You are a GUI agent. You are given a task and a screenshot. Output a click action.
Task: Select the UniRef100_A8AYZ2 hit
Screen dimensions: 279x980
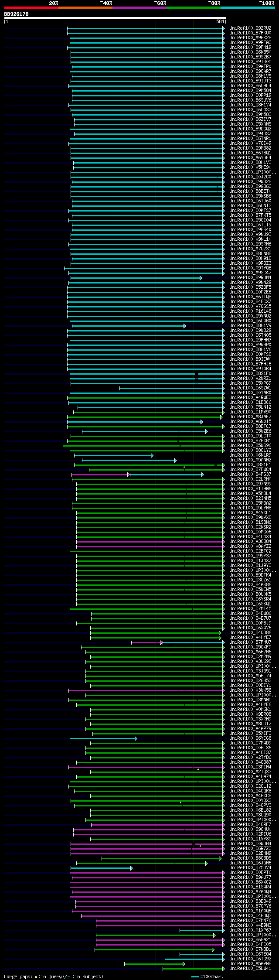click(x=250, y=546)
